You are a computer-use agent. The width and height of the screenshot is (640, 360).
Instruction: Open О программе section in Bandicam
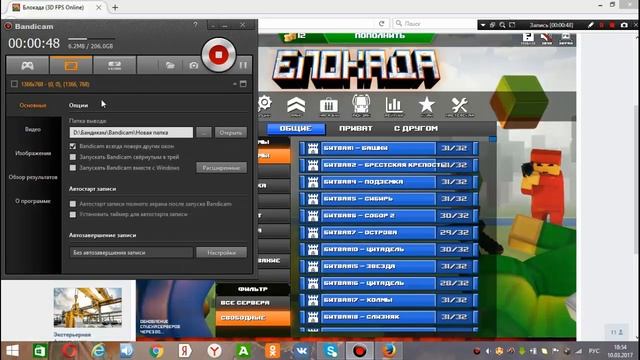[33, 201]
